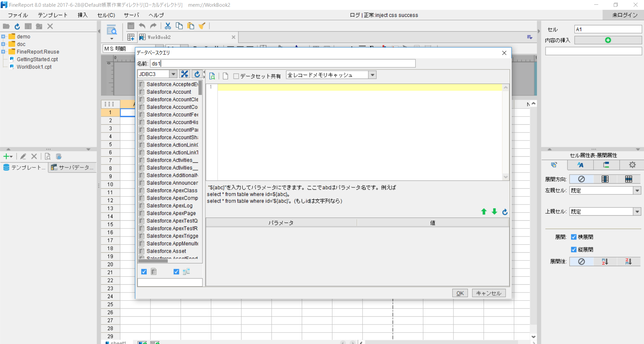Switch to style tab with AA icon

[580, 165]
